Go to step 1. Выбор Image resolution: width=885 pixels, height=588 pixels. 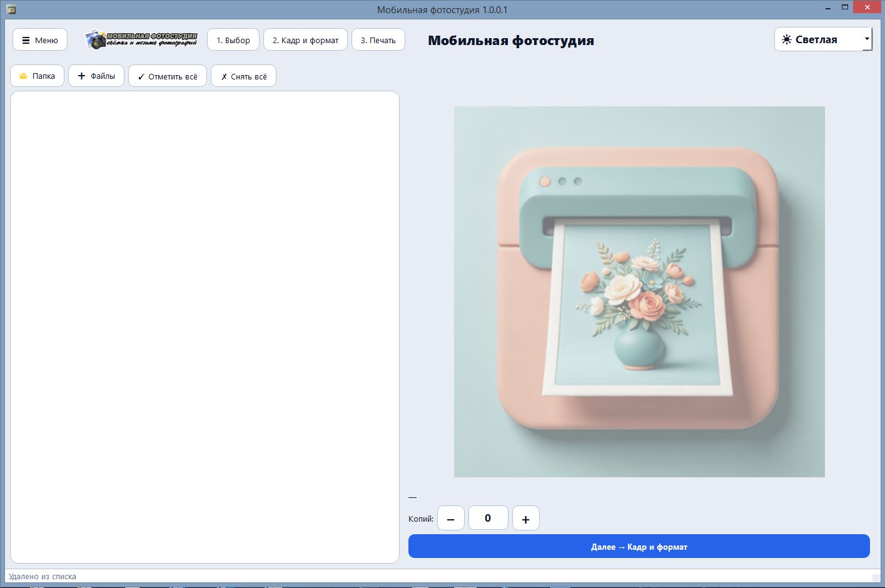tap(233, 40)
